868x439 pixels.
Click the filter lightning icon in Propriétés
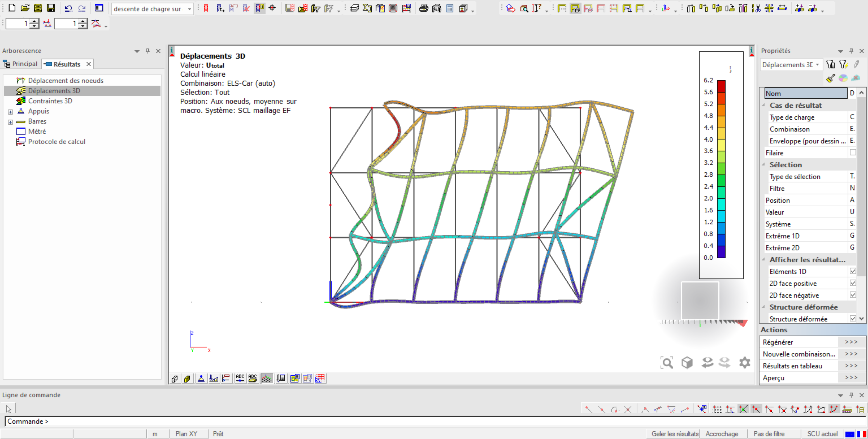pos(843,64)
